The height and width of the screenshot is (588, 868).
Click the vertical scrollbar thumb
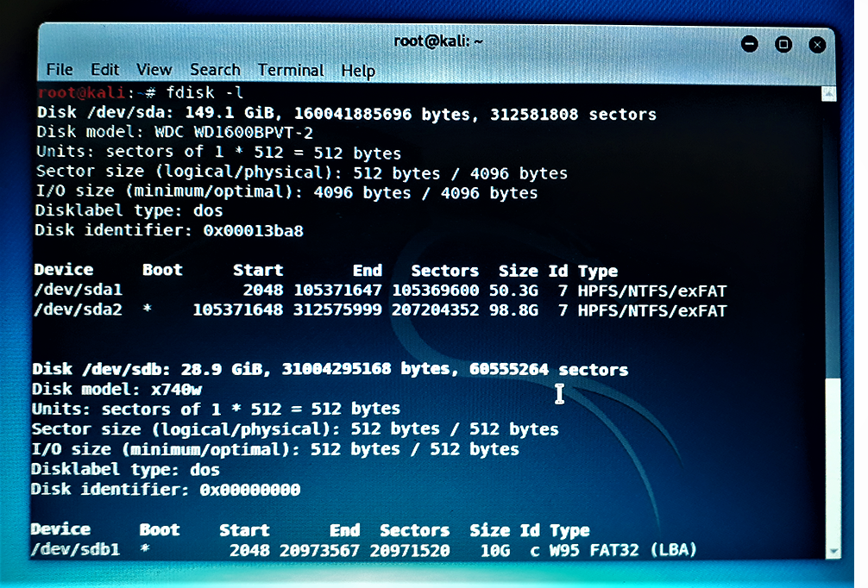point(832,461)
